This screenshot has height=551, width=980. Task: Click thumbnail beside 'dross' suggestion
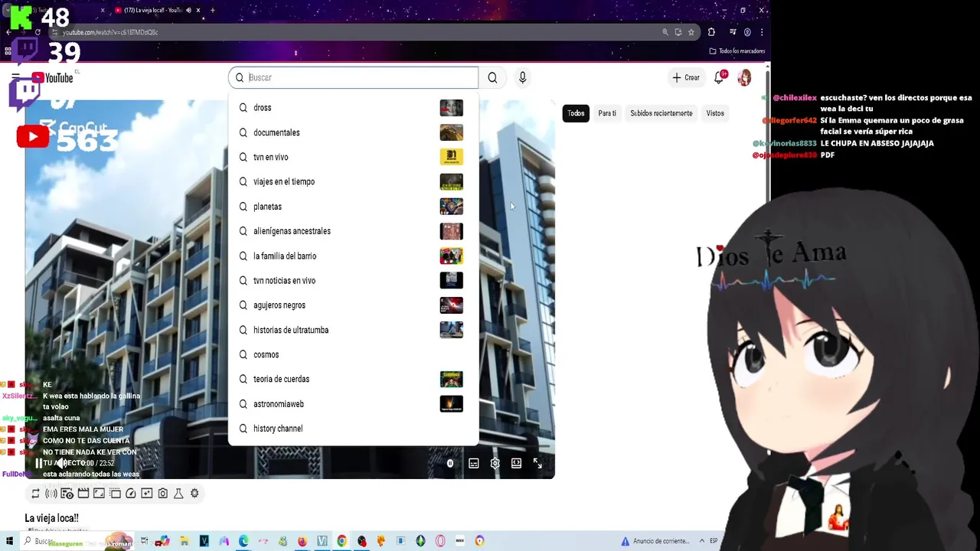click(x=451, y=108)
